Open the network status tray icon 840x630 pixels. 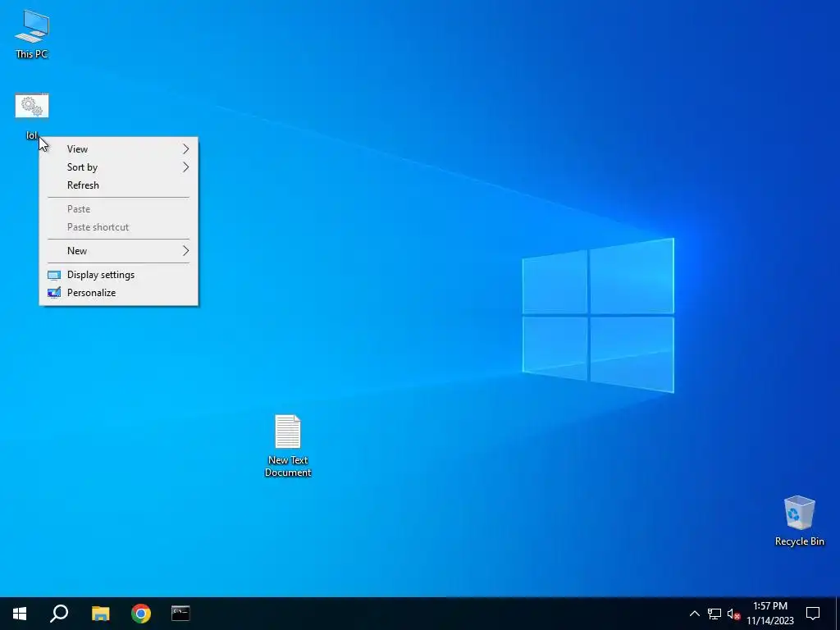[x=714, y=614]
